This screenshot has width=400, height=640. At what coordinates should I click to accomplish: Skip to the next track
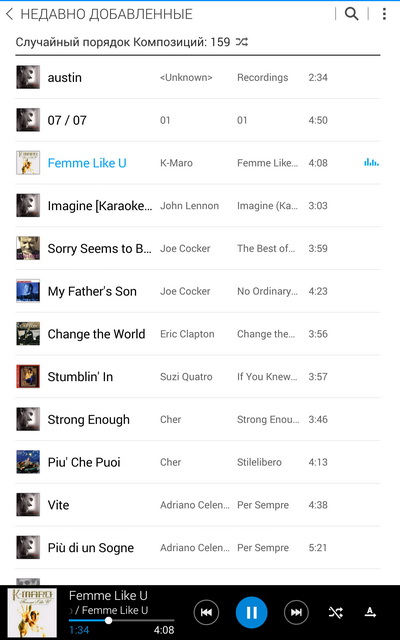(296, 612)
